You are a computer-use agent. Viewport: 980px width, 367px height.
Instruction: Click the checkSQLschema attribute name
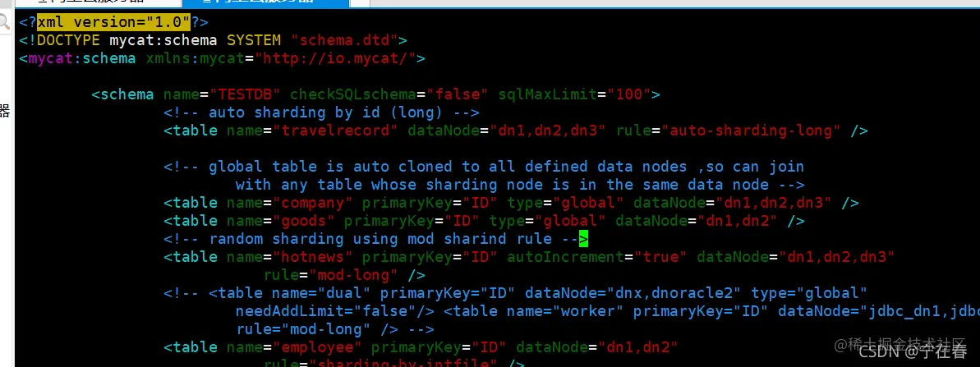[353, 95]
